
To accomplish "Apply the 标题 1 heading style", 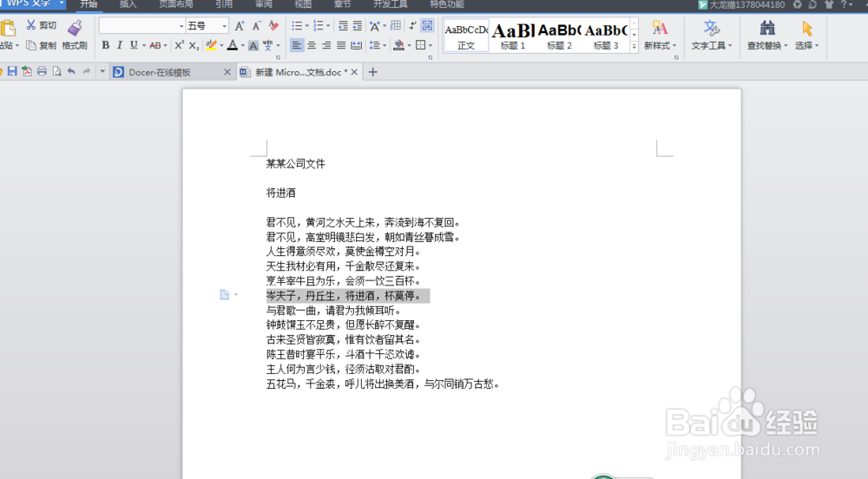I will tap(513, 36).
